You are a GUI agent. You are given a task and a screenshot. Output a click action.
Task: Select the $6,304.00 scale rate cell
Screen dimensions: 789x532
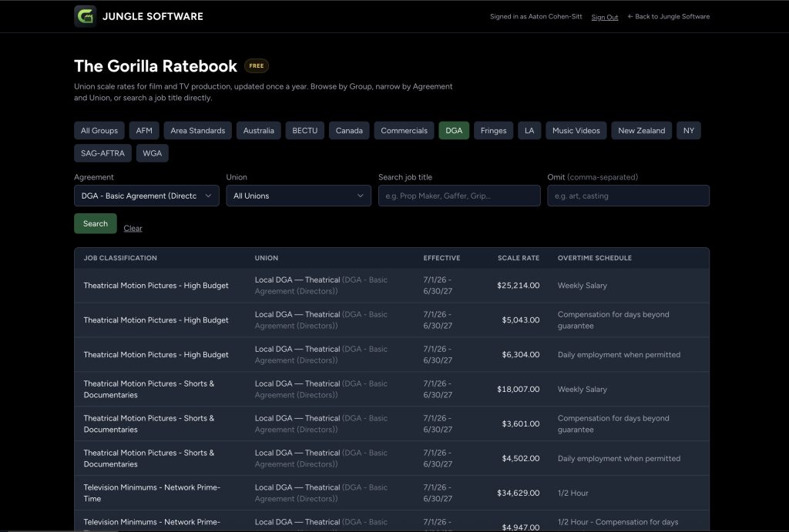click(x=521, y=354)
